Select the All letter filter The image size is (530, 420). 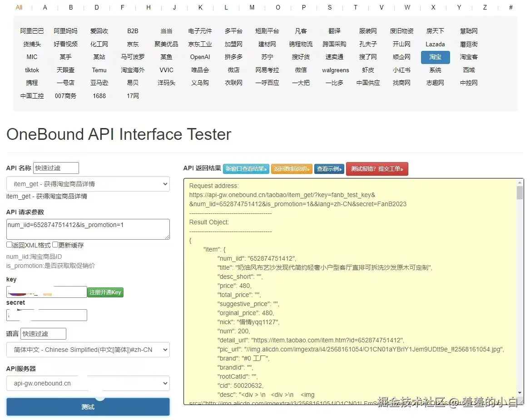[x=19, y=7]
